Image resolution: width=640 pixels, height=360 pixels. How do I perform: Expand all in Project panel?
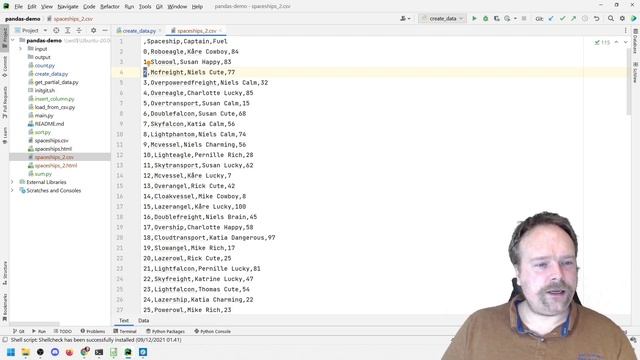[x=68, y=30]
